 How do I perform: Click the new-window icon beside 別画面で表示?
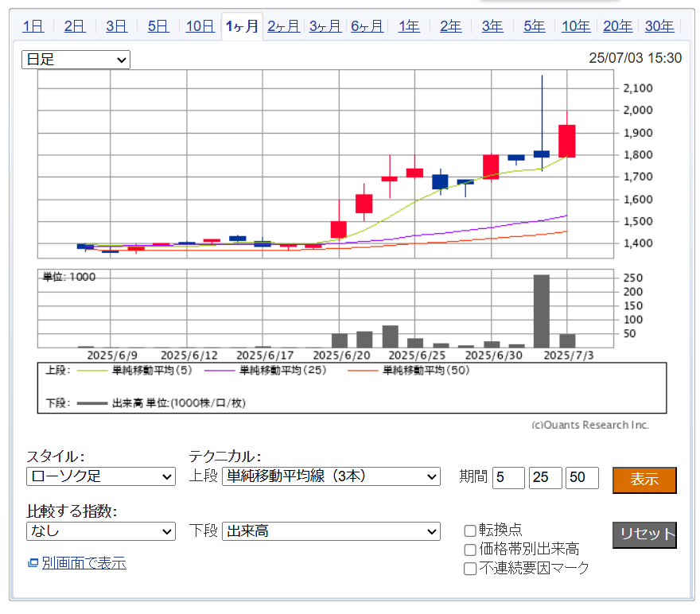tap(33, 563)
